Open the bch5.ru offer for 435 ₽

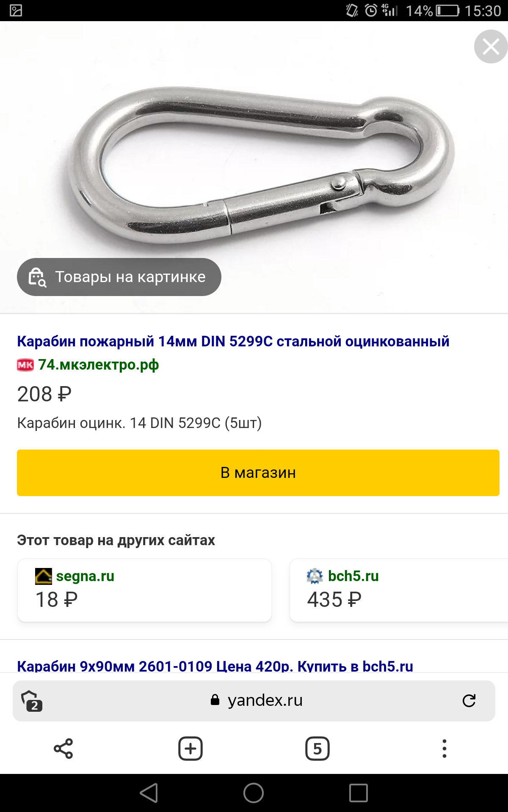pos(398,590)
